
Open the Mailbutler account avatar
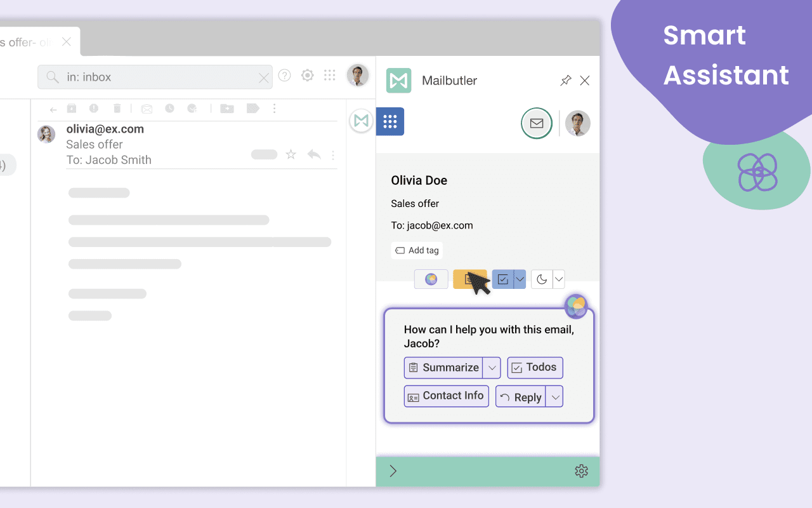click(x=578, y=123)
